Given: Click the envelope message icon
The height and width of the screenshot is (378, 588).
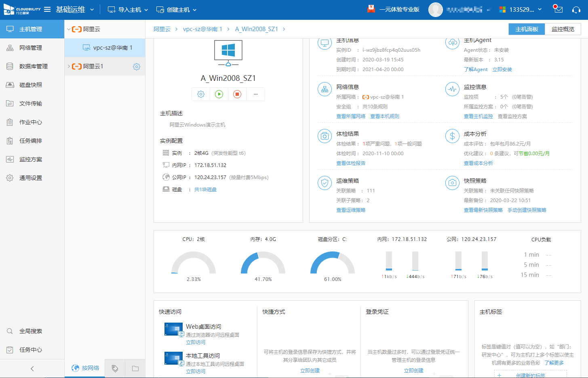Looking at the screenshot, I should pyautogui.click(x=558, y=9).
